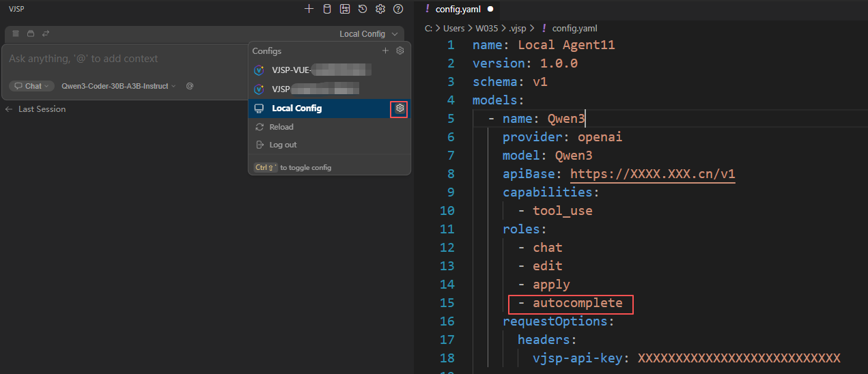This screenshot has width=868, height=374.
Task: Click the Configs heading in dropdown
Action: (x=267, y=51)
